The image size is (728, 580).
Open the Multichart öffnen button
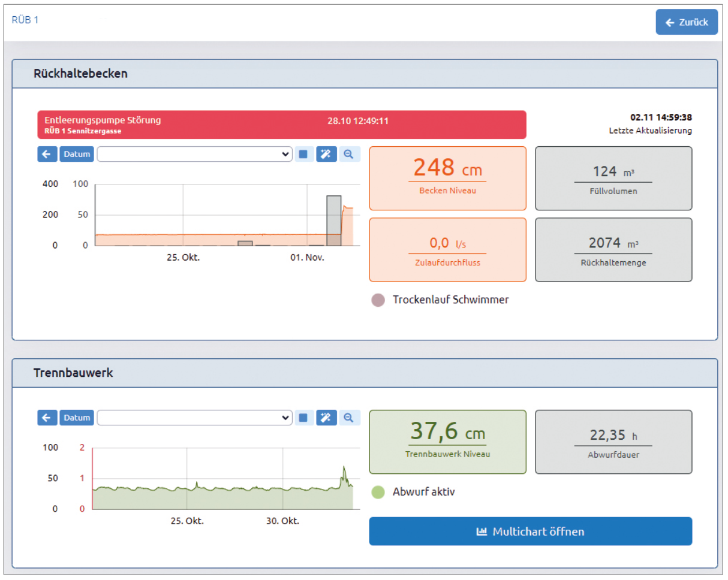click(531, 531)
